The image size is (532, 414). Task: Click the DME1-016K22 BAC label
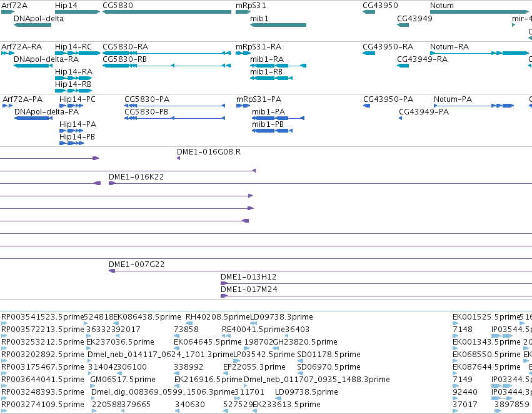(x=136, y=177)
